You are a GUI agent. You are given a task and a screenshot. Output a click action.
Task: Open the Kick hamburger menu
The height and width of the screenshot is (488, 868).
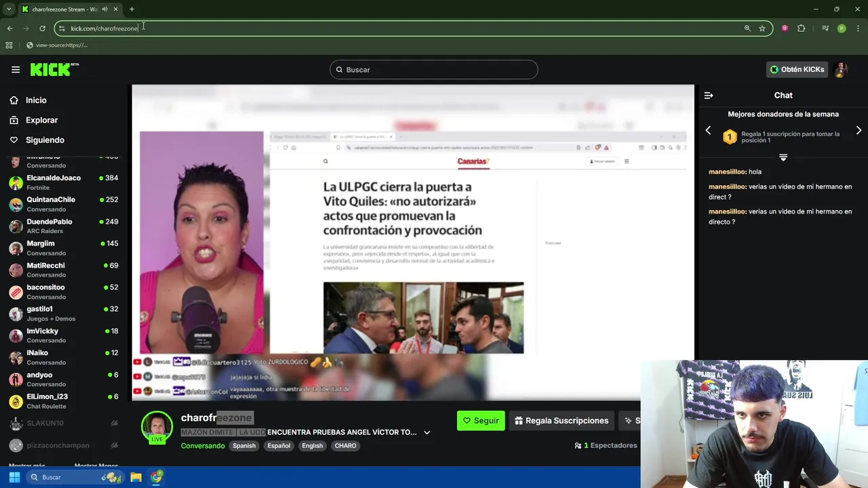[16, 69]
